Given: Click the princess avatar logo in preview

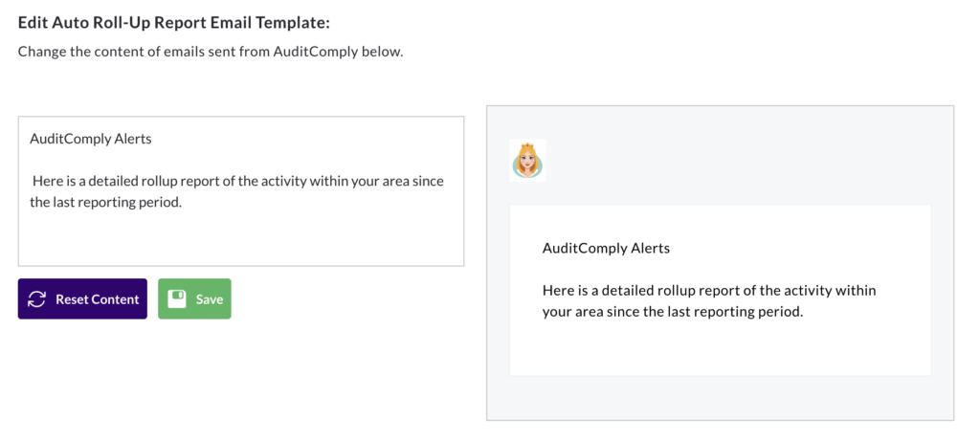Looking at the screenshot, I should [x=527, y=161].
